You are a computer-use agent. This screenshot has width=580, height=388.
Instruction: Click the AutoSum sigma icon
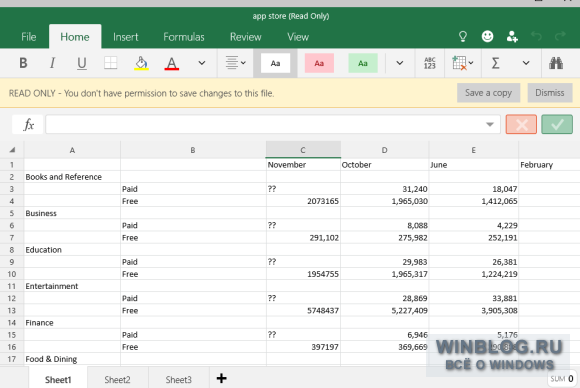click(495, 63)
